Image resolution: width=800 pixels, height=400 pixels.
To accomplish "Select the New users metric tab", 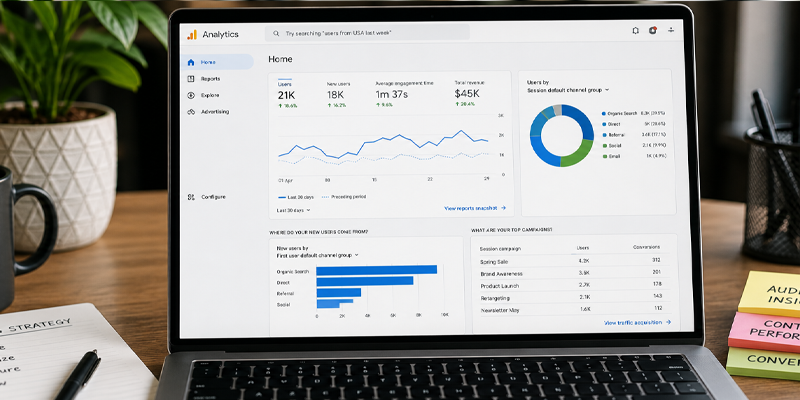I will pyautogui.click(x=339, y=94).
